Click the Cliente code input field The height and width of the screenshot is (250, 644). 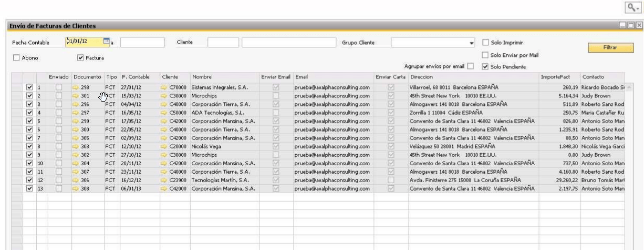click(223, 43)
